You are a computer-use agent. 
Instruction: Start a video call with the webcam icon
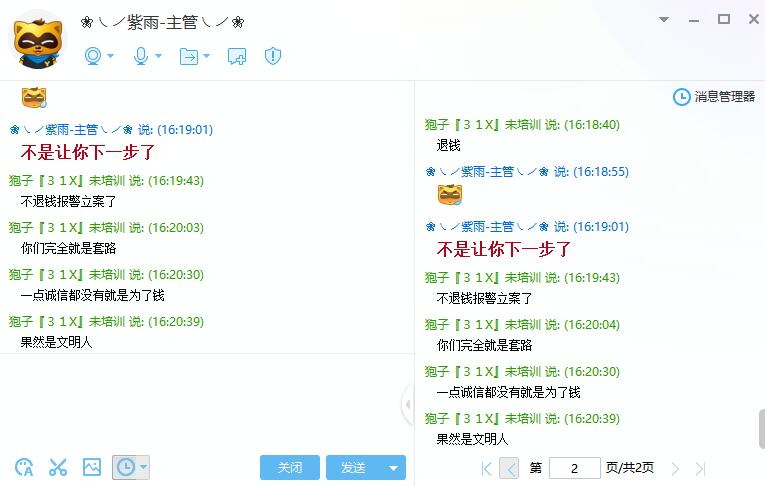tap(93, 56)
